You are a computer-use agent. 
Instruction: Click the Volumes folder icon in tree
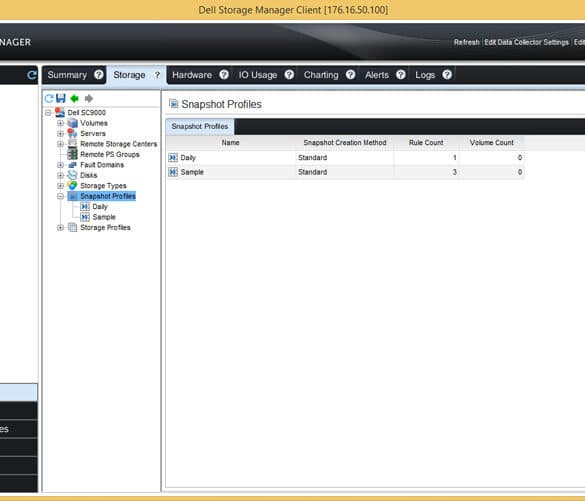point(72,123)
